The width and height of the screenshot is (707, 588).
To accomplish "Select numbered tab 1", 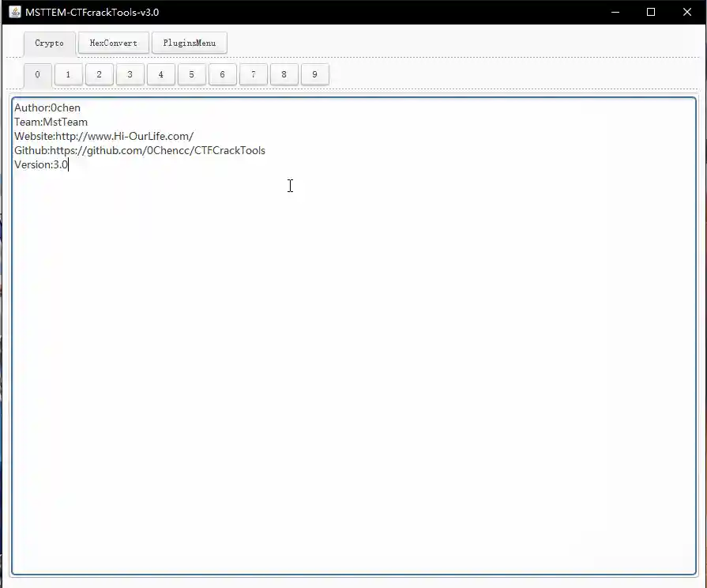I will point(69,74).
